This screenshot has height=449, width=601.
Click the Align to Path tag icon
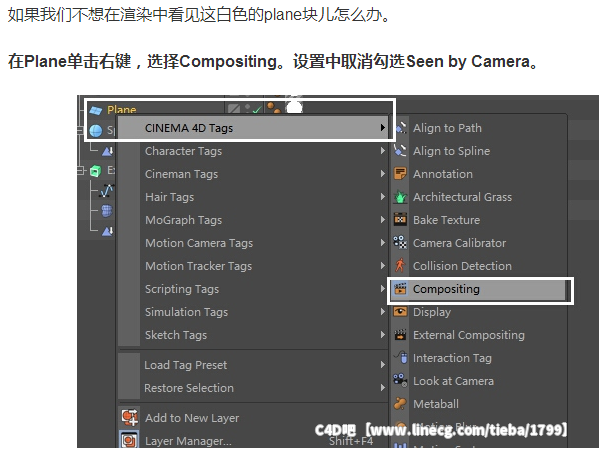click(401, 128)
